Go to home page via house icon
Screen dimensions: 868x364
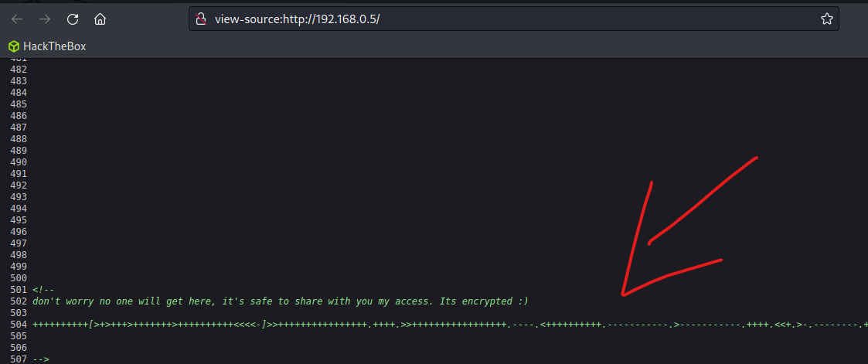(x=100, y=19)
